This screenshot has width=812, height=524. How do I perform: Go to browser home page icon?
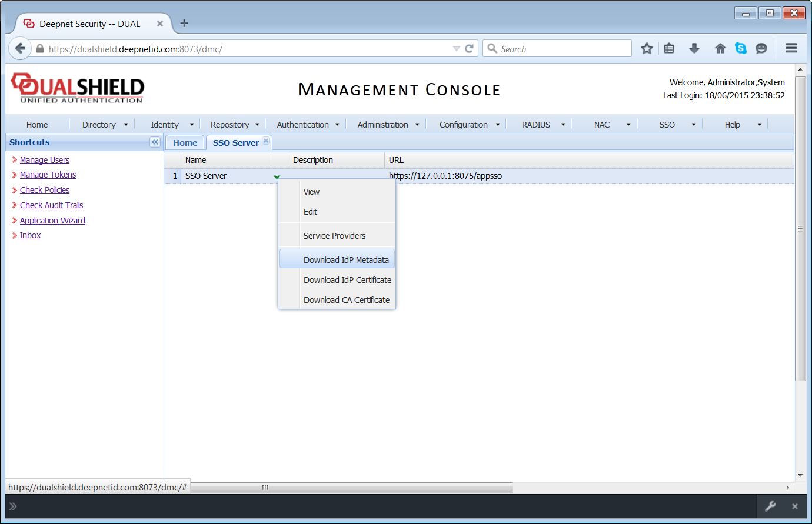coord(720,49)
